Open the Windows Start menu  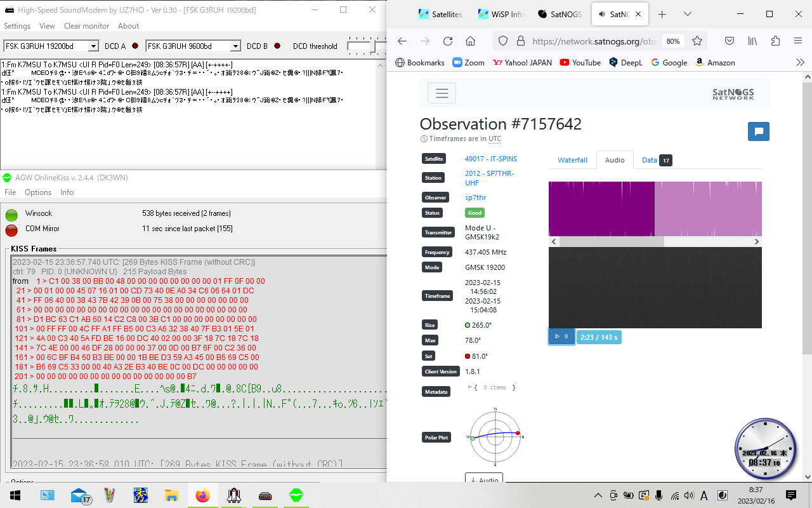point(15,495)
